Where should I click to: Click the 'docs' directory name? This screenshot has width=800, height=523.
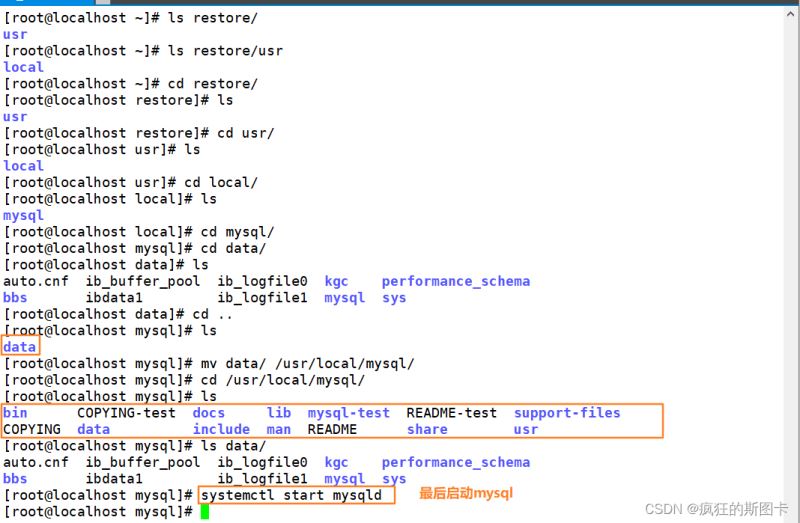coord(209,413)
